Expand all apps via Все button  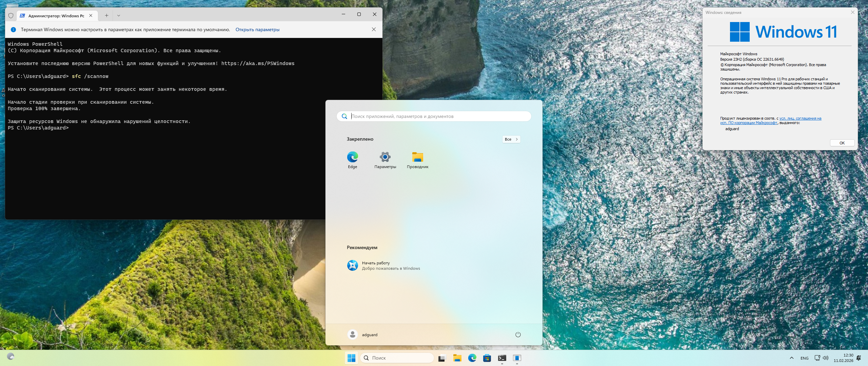(511, 139)
